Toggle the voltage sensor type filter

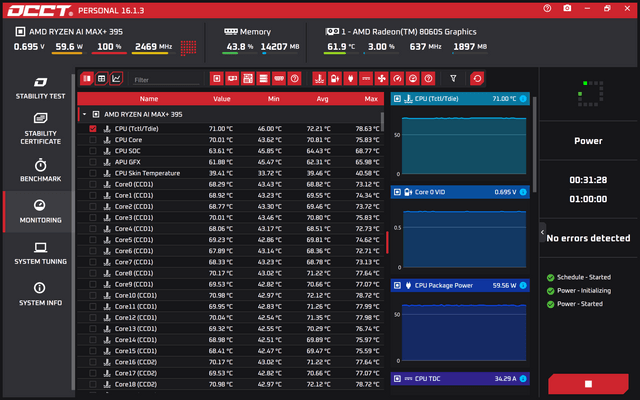coord(335,78)
